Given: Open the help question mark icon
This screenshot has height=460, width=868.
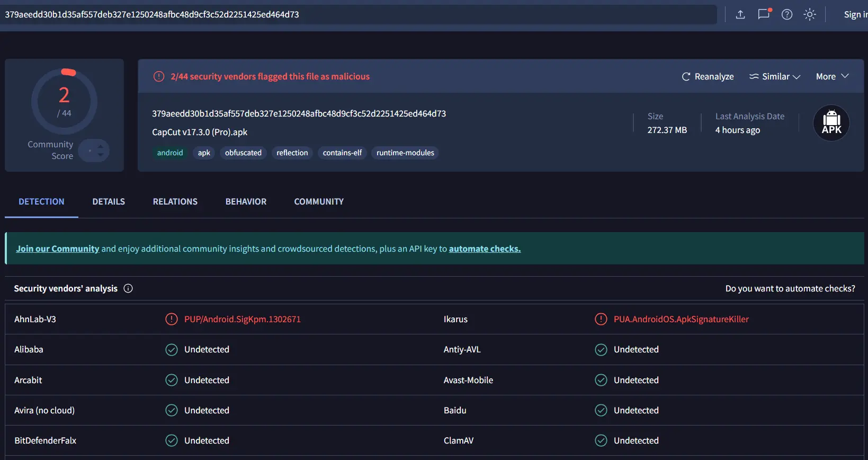Looking at the screenshot, I should (x=787, y=15).
